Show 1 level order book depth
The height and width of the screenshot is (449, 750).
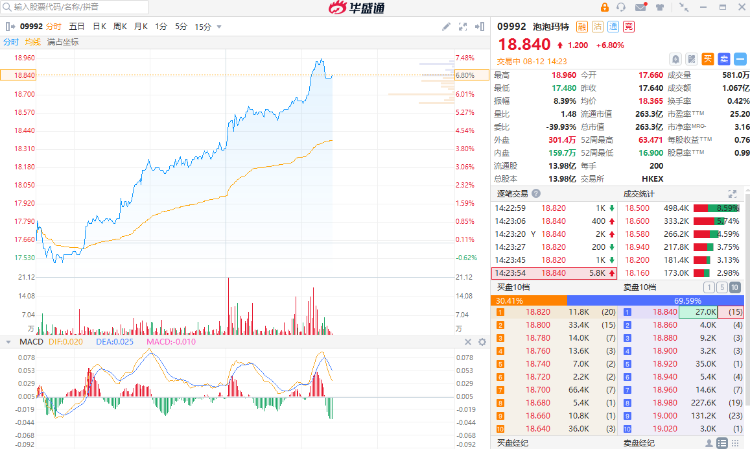coord(709,287)
